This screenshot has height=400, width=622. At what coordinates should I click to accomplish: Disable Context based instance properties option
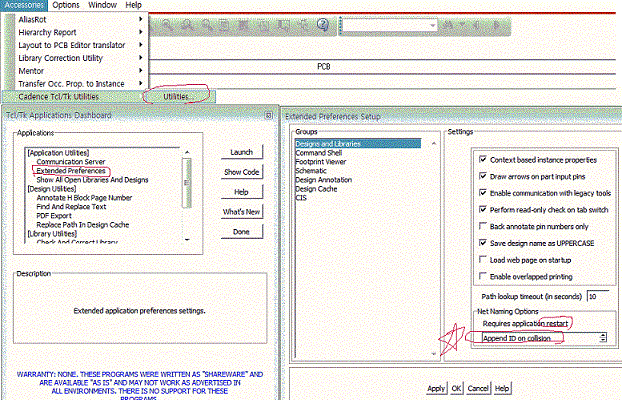click(x=484, y=160)
